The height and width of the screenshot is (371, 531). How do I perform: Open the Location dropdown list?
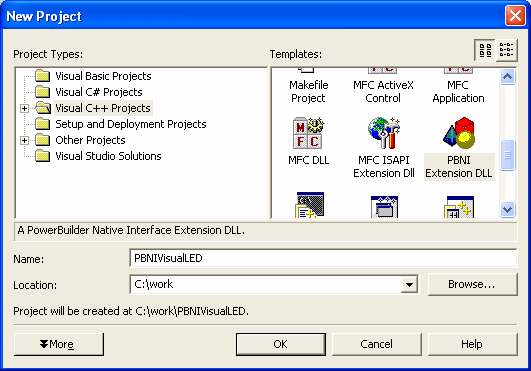[x=409, y=284]
